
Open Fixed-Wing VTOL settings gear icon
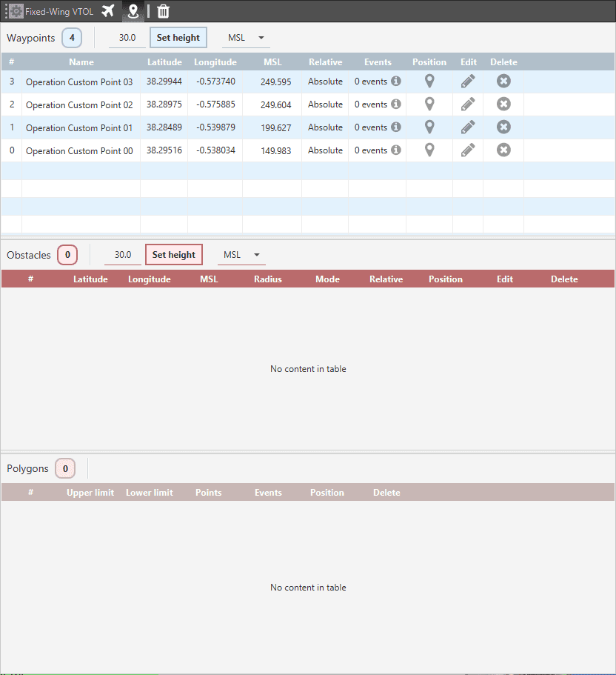[16, 11]
